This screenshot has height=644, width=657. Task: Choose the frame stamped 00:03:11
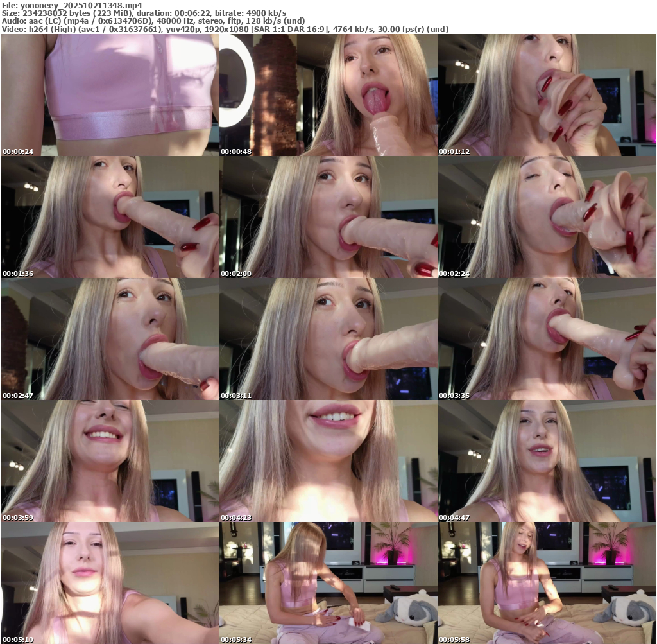[328, 339]
